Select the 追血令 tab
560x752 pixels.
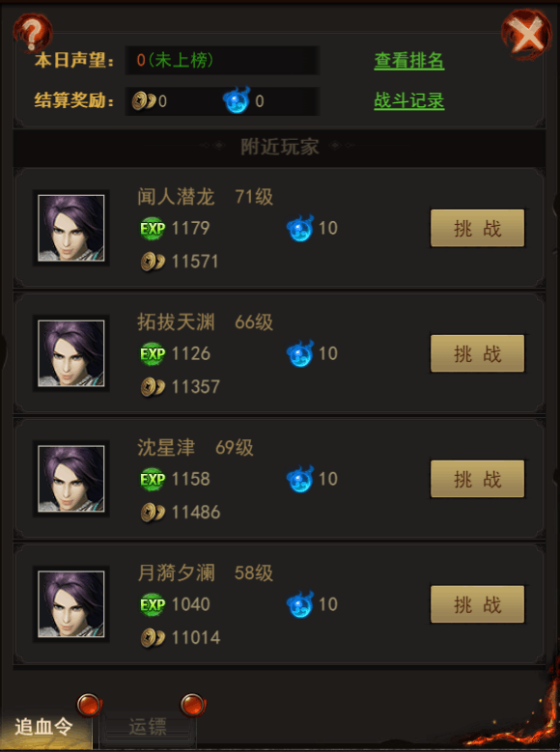click(x=44, y=728)
